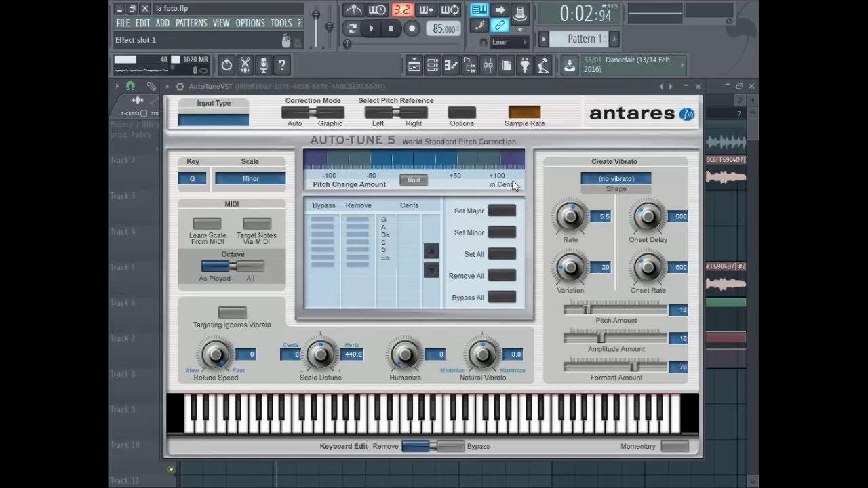Click the tempo field showing 85.000
This screenshot has width=868, height=488.
click(443, 28)
